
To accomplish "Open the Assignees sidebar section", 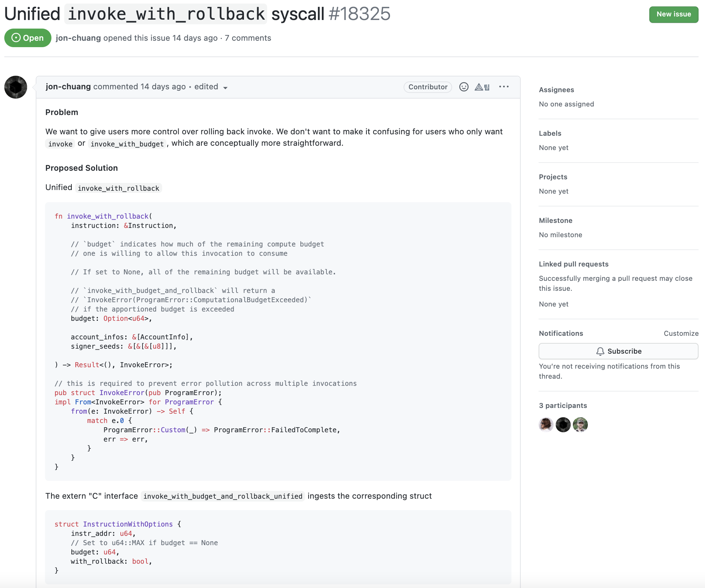I will 556,90.
